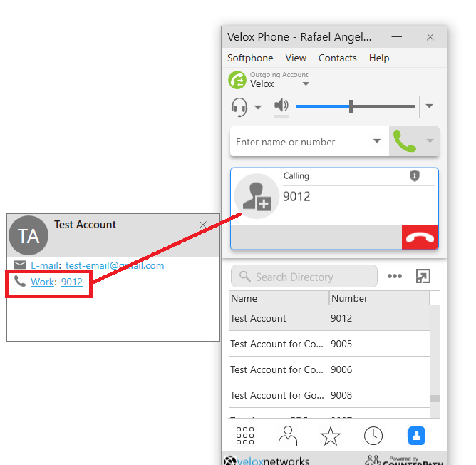The image size is (476, 465).
Task: Select the directory entry with number 9006
Action: pos(329,369)
